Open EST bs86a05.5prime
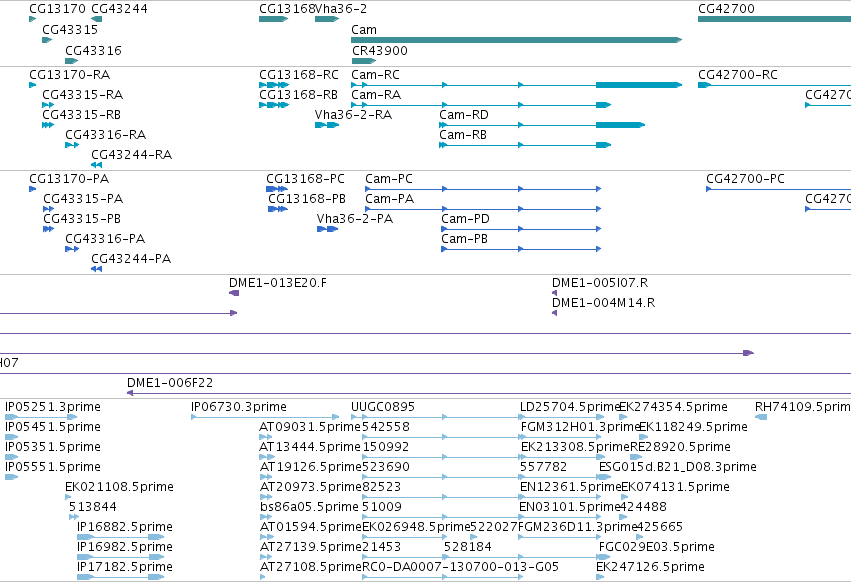Screen dimensions: 851x582 coord(309,507)
